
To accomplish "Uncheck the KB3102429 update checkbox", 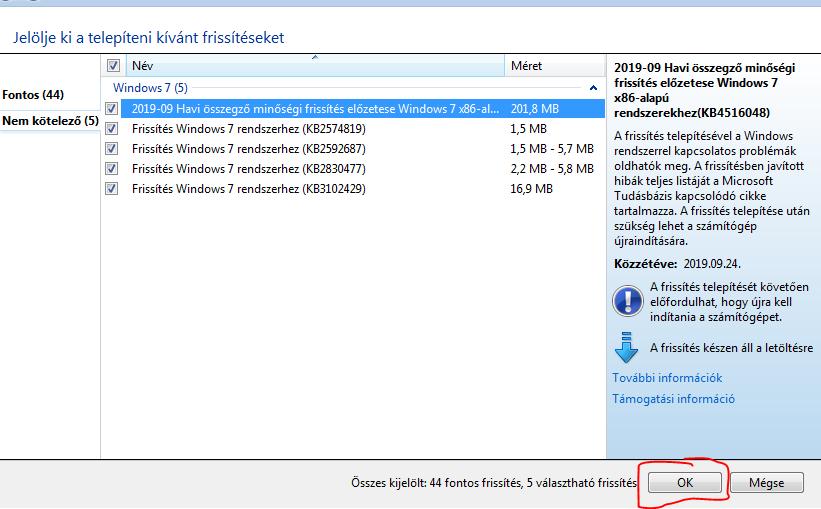I will (x=112, y=188).
